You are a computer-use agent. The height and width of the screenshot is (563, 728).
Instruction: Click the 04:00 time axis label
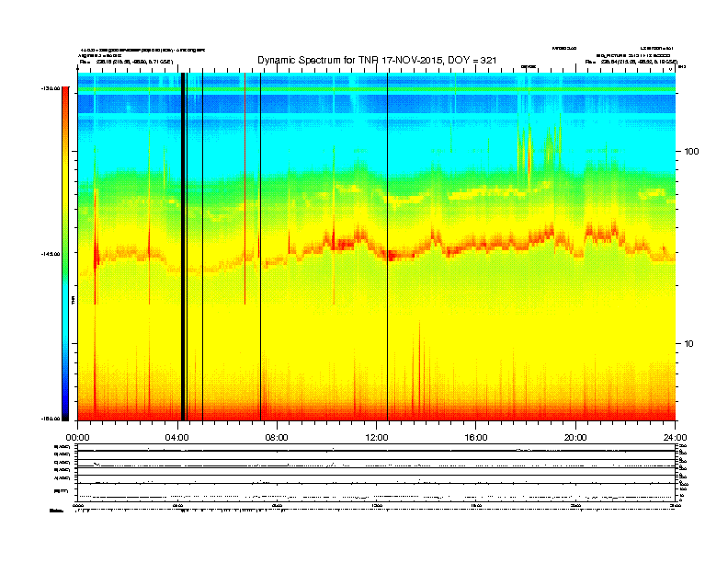tap(177, 438)
